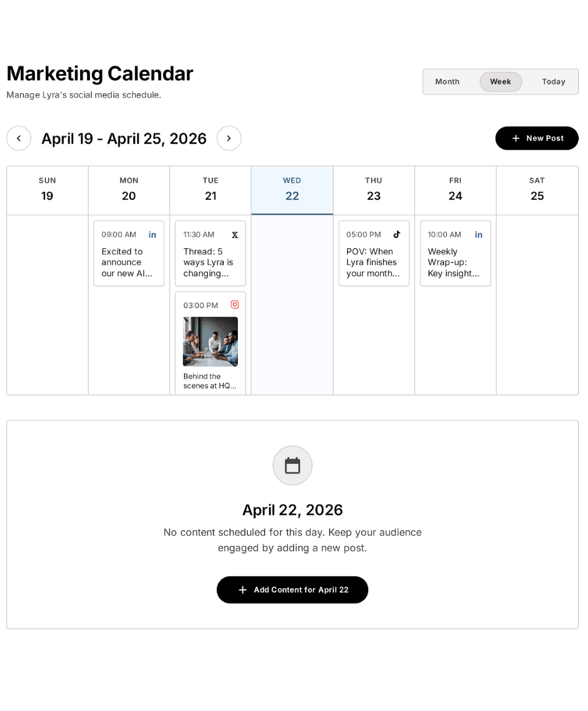Click the calendar icon above April 22, 2026

pos(292,465)
